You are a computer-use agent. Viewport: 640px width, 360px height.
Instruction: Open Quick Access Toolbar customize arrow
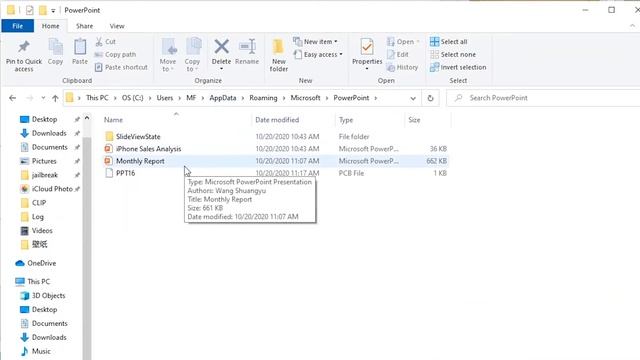(53, 11)
